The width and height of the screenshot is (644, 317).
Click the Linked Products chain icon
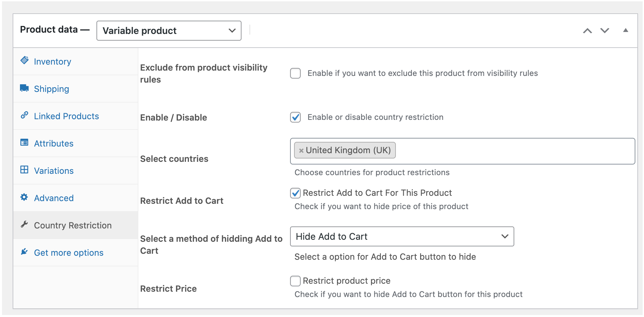(24, 115)
